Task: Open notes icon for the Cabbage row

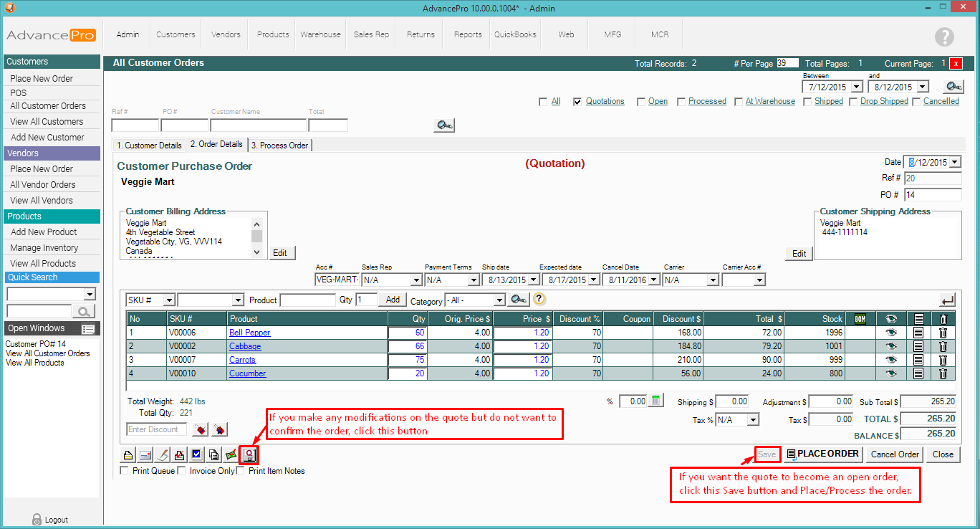Action: tap(918, 346)
